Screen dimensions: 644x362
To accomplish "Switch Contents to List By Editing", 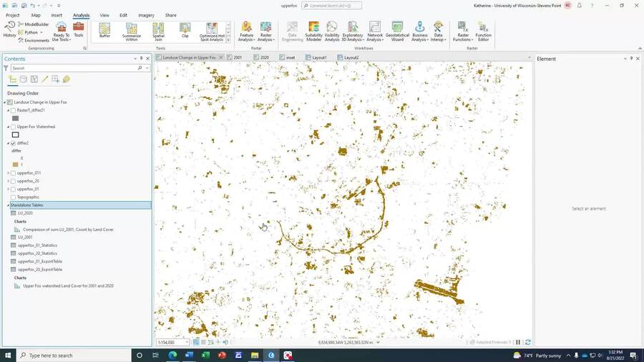I will 45,79.
